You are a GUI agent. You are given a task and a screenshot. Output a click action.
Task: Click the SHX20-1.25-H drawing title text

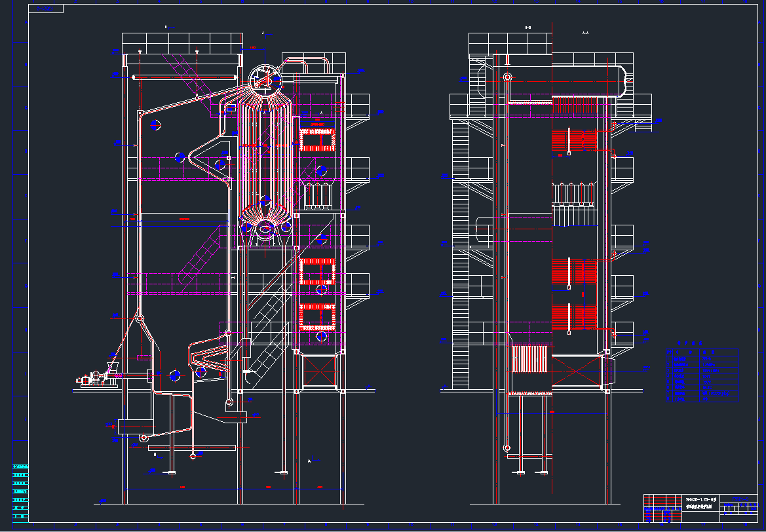pyautogui.click(x=701, y=499)
